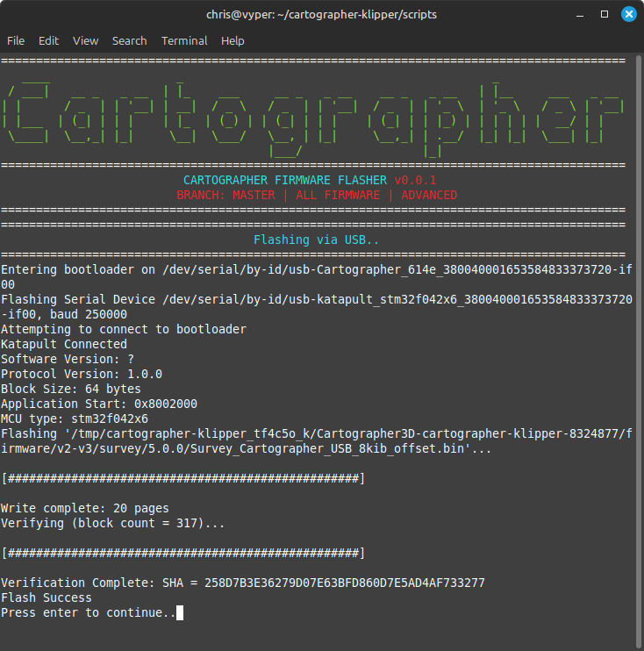Open the Help menu
Image resolution: width=644 pixels, height=651 pixels.
click(x=233, y=41)
